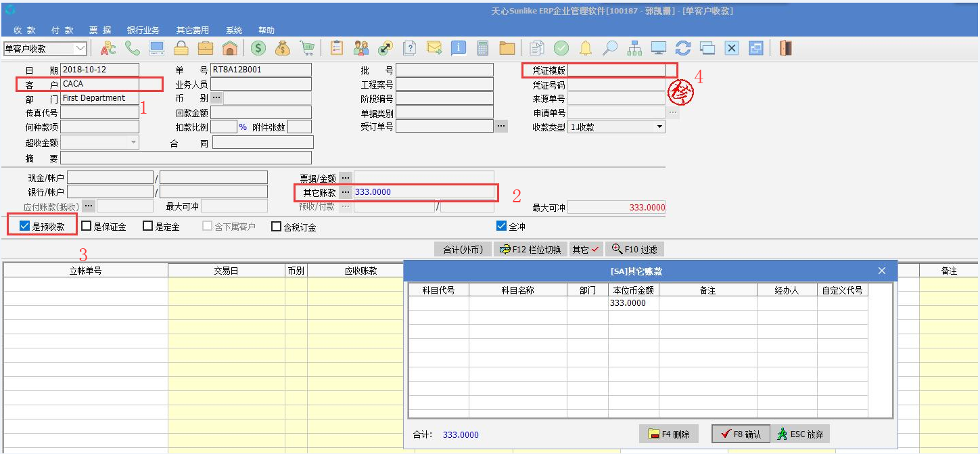The image size is (980, 454).
Task: Click the shopping cart toolbar icon
Action: coord(307,48)
